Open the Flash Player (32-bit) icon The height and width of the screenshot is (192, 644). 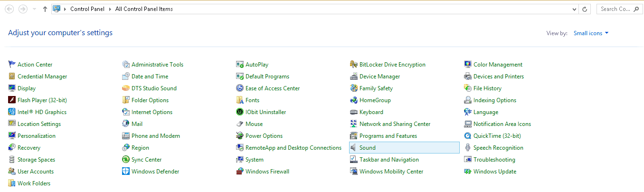pos(12,100)
